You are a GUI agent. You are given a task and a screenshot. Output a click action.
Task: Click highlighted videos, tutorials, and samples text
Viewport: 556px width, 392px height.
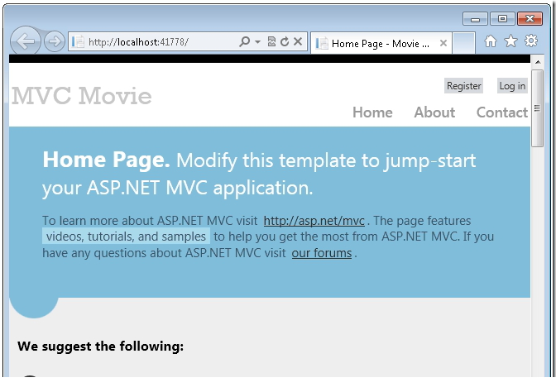[x=127, y=237]
